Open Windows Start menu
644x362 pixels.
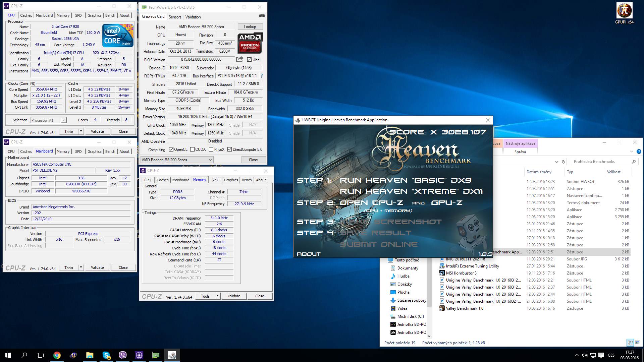point(8,355)
